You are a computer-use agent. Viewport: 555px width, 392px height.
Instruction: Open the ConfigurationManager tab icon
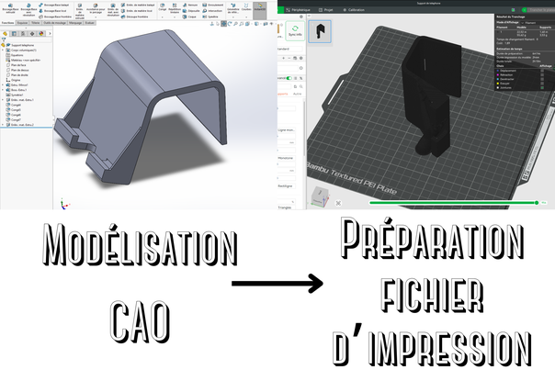(x=23, y=34)
